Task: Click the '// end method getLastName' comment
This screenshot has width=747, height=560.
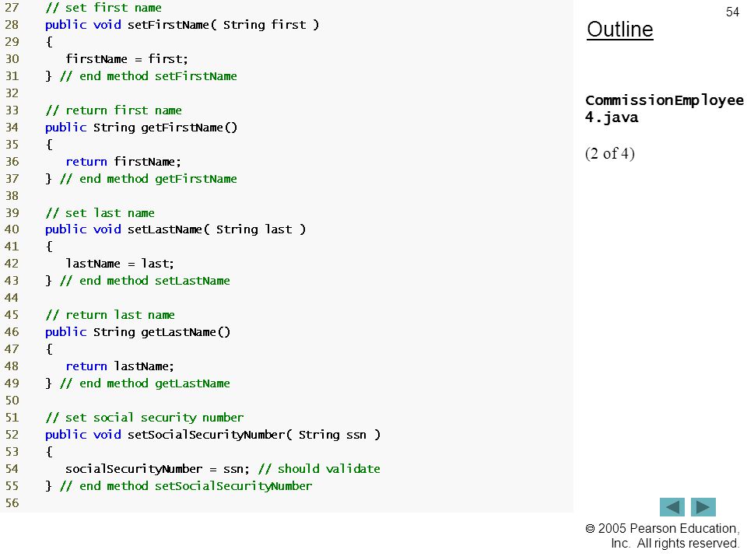Action: tap(146, 383)
